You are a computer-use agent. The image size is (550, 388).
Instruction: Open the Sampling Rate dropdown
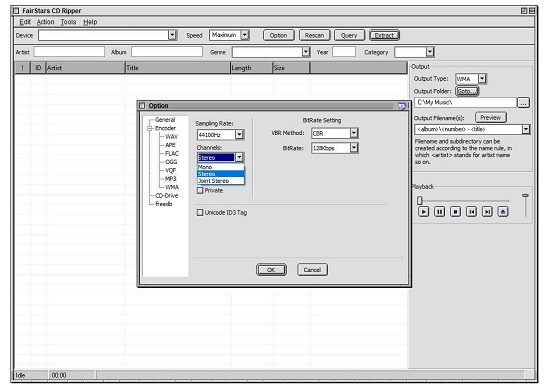click(239, 134)
